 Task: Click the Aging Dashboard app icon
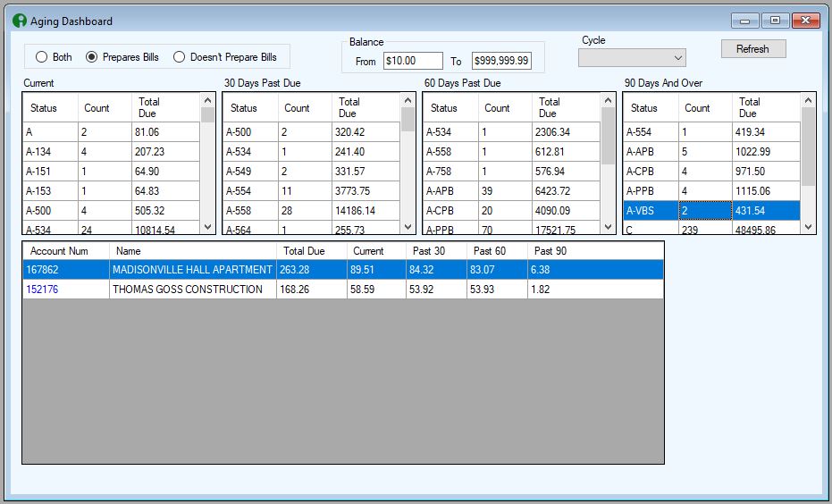click(19, 21)
